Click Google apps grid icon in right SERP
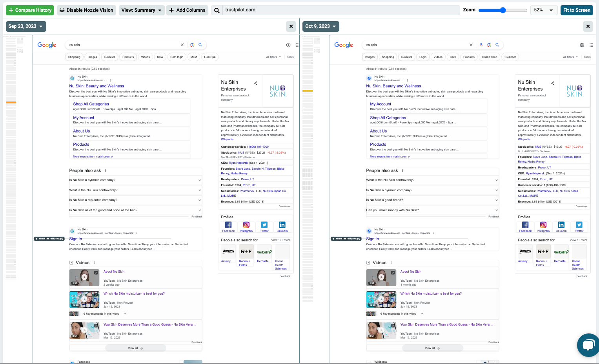This screenshot has width=599, height=364. (x=592, y=45)
